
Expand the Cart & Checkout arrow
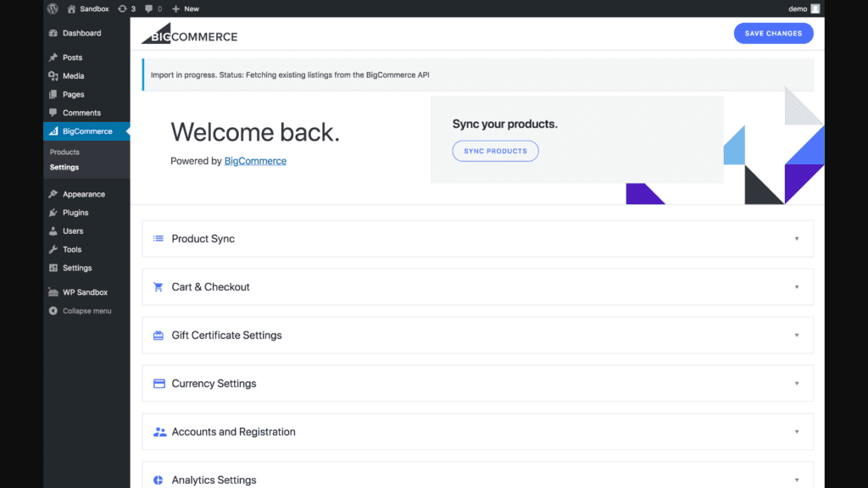pos(797,287)
